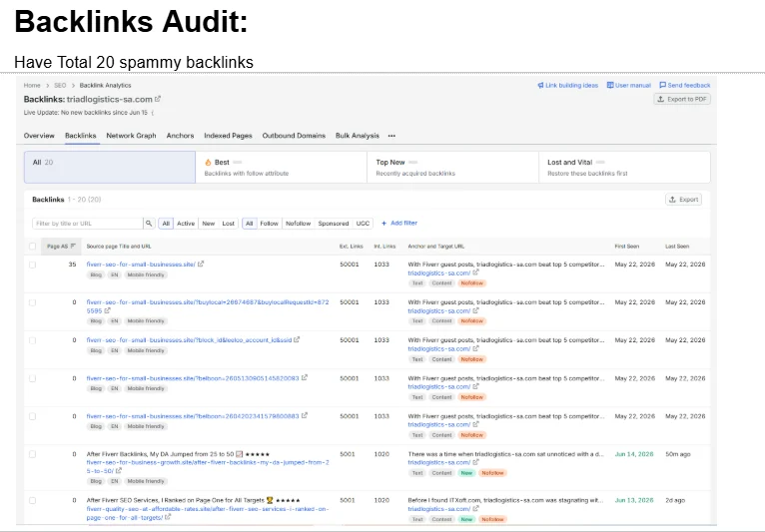Viewport: 765px width, 532px height.
Task: Click the search magnifier icon in filter box
Action: 149,224
